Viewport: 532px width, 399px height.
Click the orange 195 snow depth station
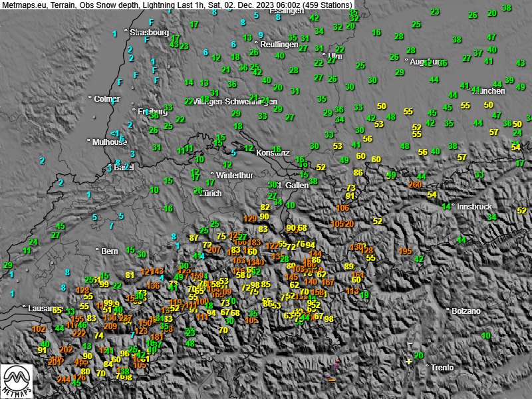point(405,251)
